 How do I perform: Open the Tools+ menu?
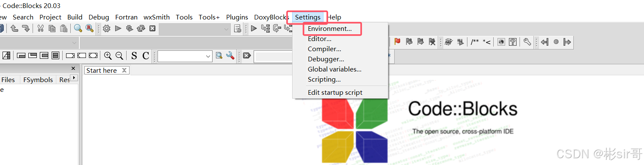point(209,17)
